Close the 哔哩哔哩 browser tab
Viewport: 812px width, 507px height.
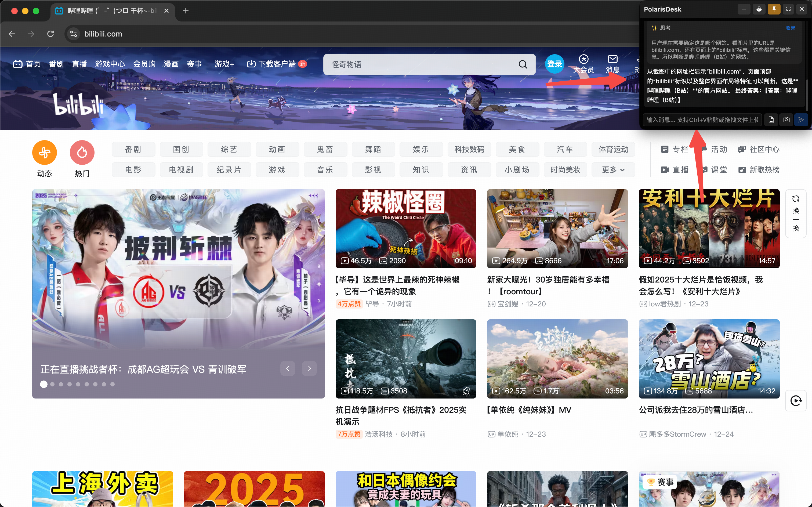pyautogui.click(x=166, y=11)
